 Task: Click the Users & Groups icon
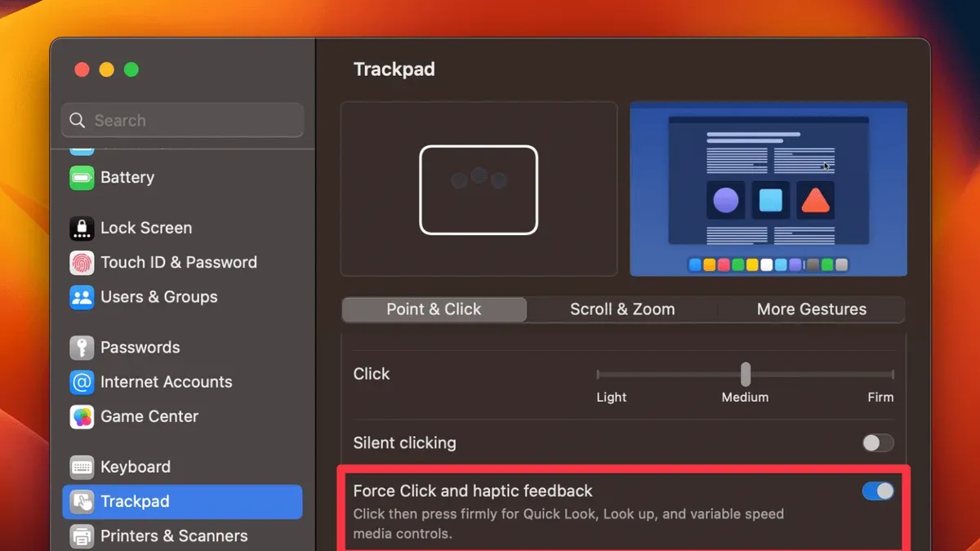82,297
